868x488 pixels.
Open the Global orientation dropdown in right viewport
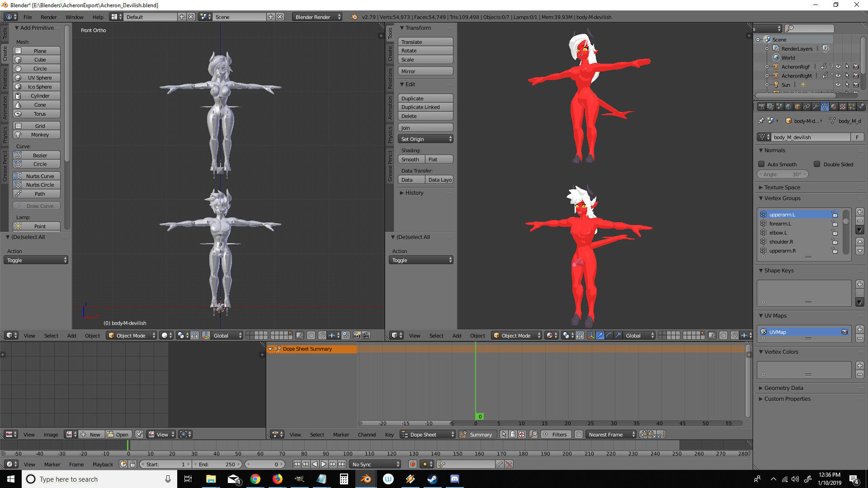click(x=640, y=335)
